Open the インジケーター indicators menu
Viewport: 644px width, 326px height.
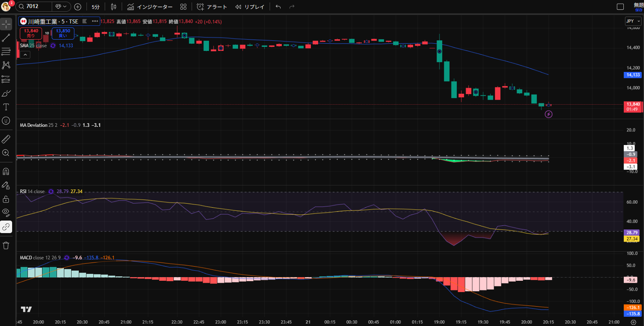tap(150, 7)
